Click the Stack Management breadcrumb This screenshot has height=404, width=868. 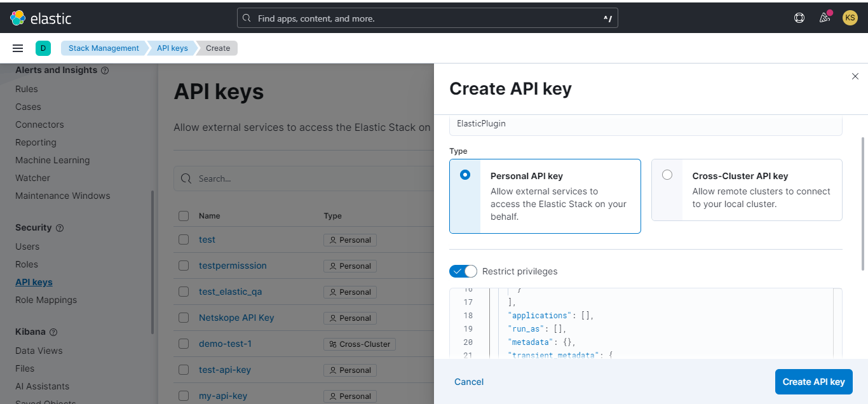pyautogui.click(x=104, y=48)
